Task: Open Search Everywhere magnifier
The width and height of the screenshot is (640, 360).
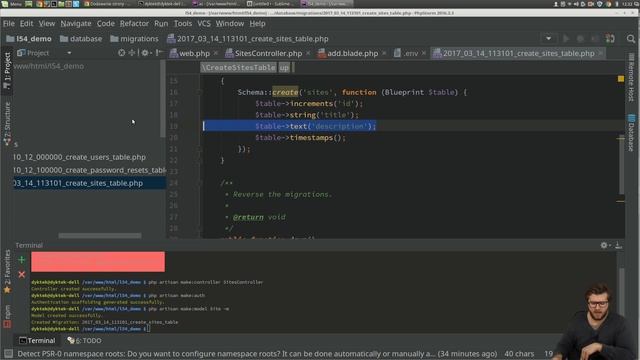Action: (631, 39)
